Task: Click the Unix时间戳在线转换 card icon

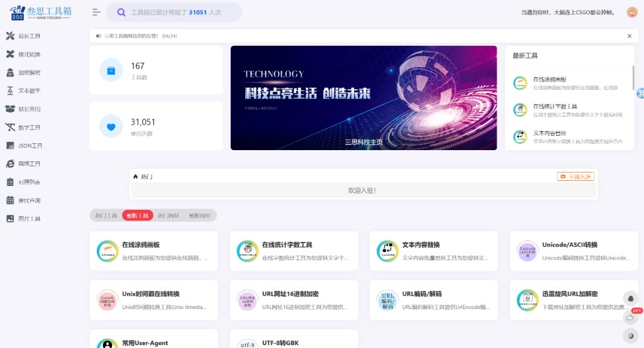Action: (x=108, y=300)
